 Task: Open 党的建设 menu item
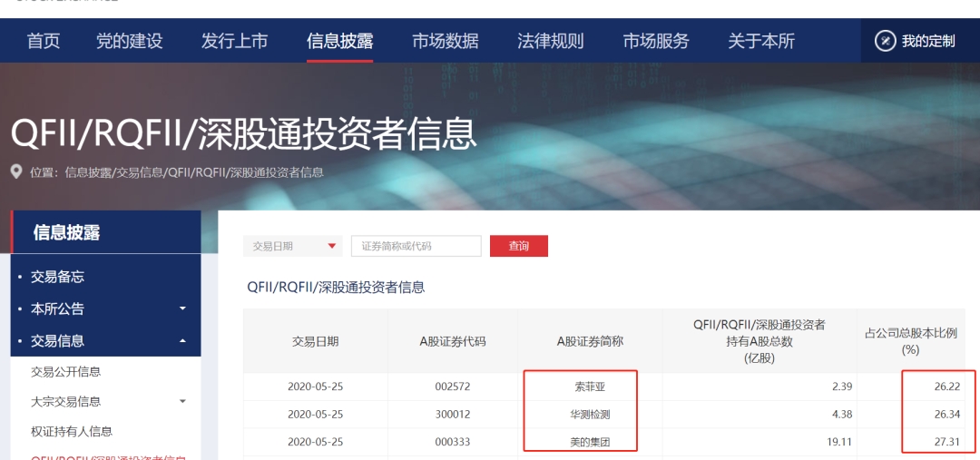tap(130, 41)
